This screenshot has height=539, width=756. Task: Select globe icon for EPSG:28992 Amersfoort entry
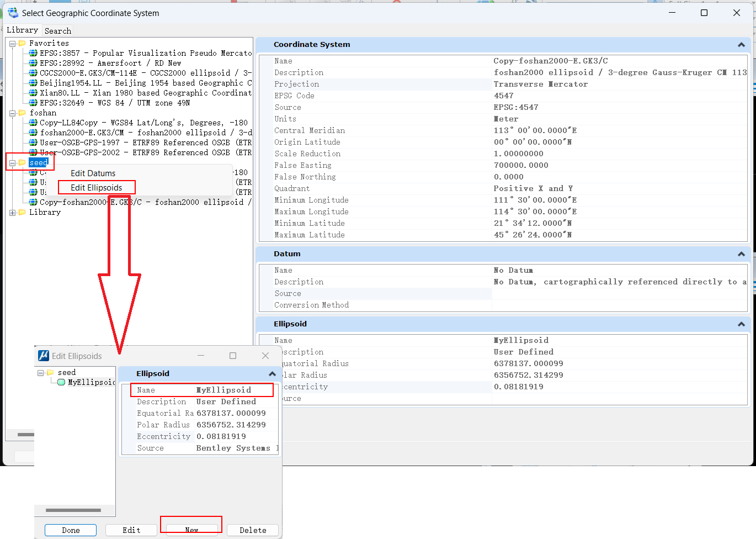pyautogui.click(x=33, y=63)
